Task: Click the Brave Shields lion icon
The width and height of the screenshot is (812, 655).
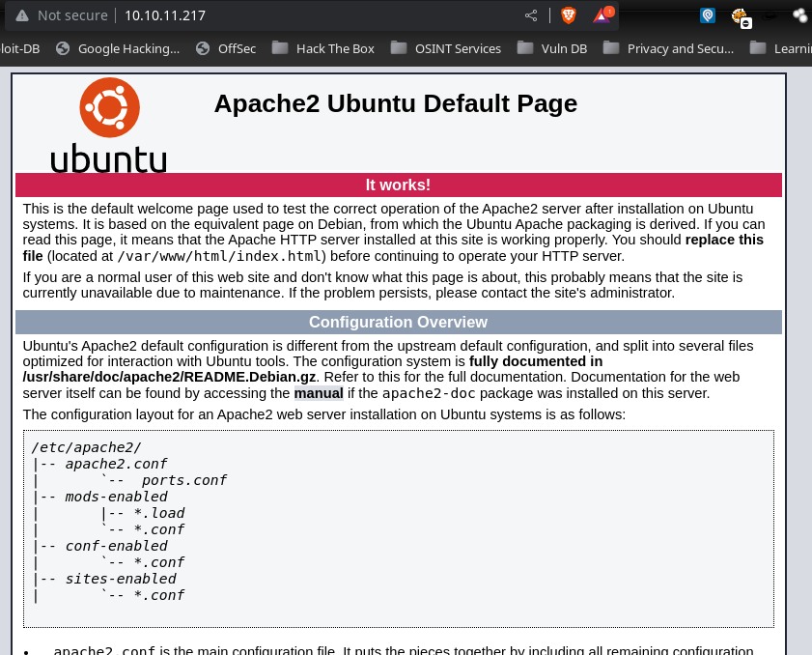Action: (x=569, y=15)
